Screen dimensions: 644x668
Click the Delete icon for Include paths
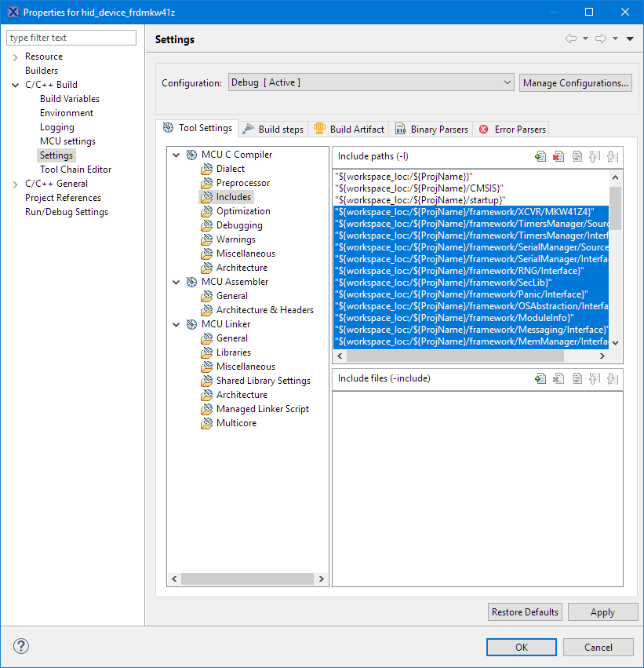(x=558, y=156)
